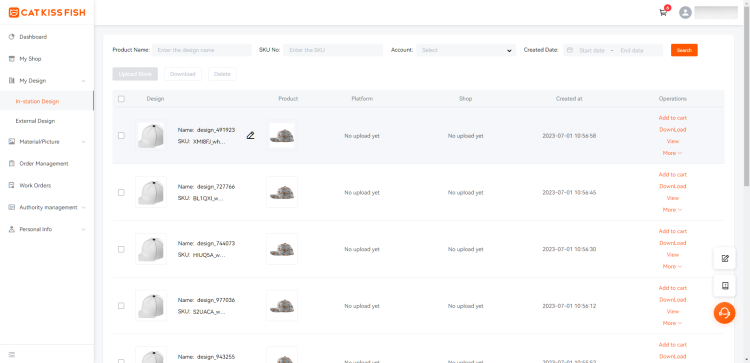Check the box for design_491923
This screenshot has width=750, height=363.
coord(121,136)
